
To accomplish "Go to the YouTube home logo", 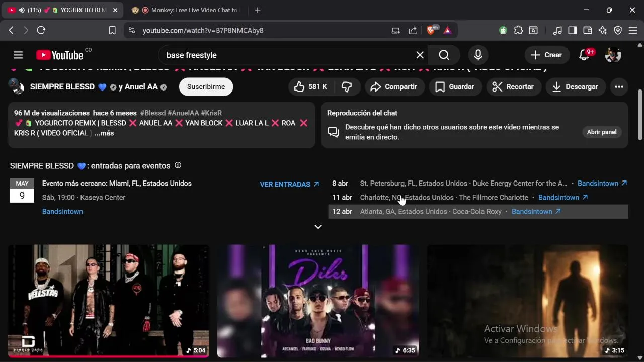I will coord(60,55).
